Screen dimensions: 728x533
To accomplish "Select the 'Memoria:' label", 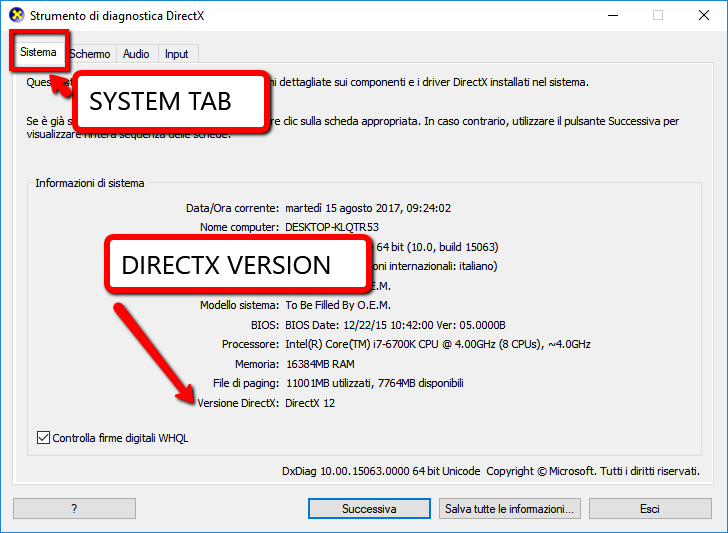I will point(257,364).
